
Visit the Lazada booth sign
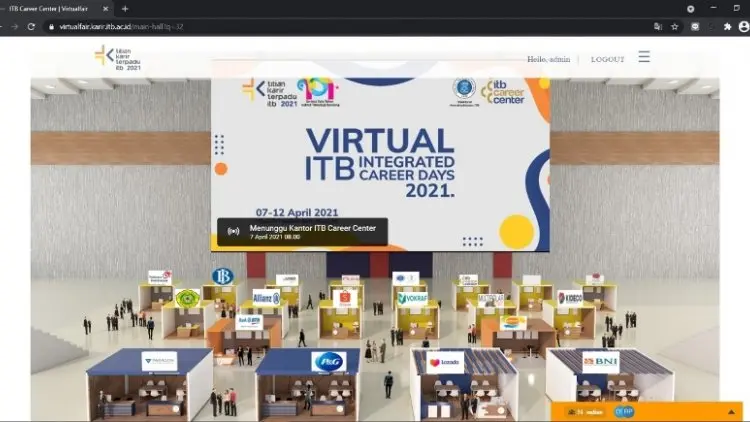tap(445, 363)
